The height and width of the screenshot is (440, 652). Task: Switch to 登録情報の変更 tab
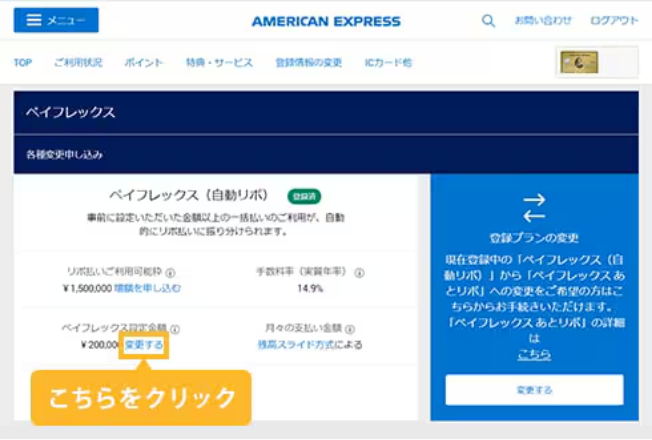click(x=309, y=63)
